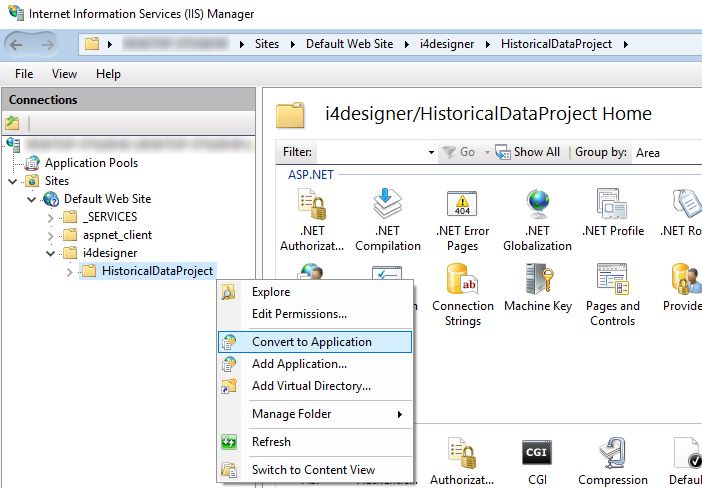Open breadcrumb arrow after HistoricalDataProject

pos(625,44)
